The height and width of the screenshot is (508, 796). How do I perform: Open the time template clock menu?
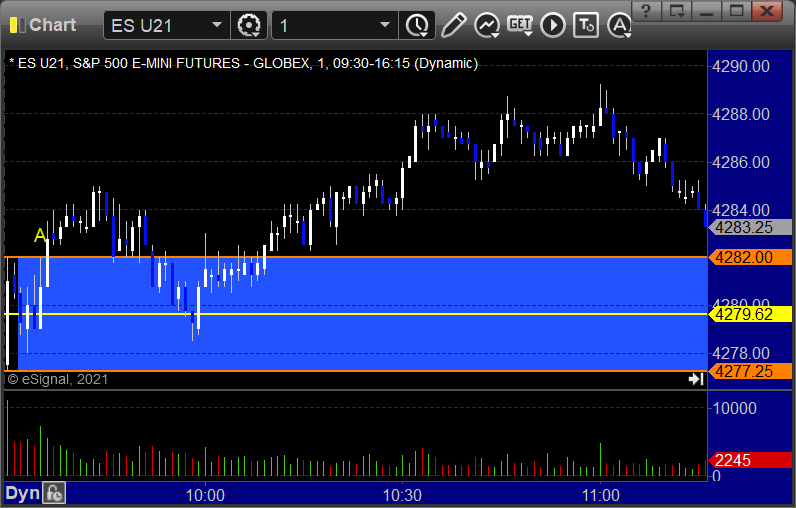pos(417,25)
